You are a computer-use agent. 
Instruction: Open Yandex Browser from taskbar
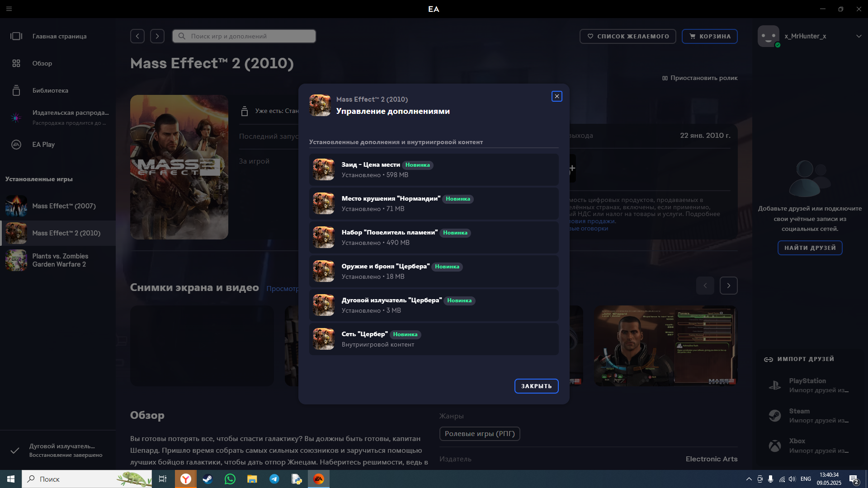(x=186, y=479)
